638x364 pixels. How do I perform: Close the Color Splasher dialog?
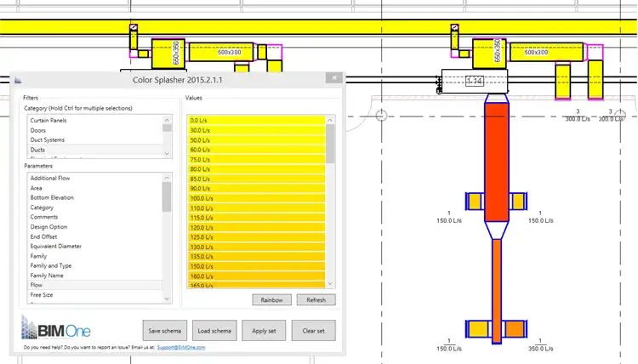point(333,80)
